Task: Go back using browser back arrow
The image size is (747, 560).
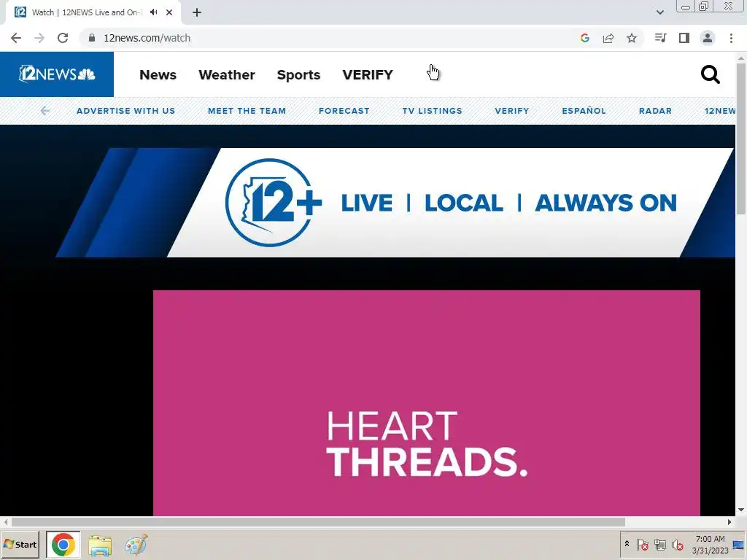Action: (16, 38)
